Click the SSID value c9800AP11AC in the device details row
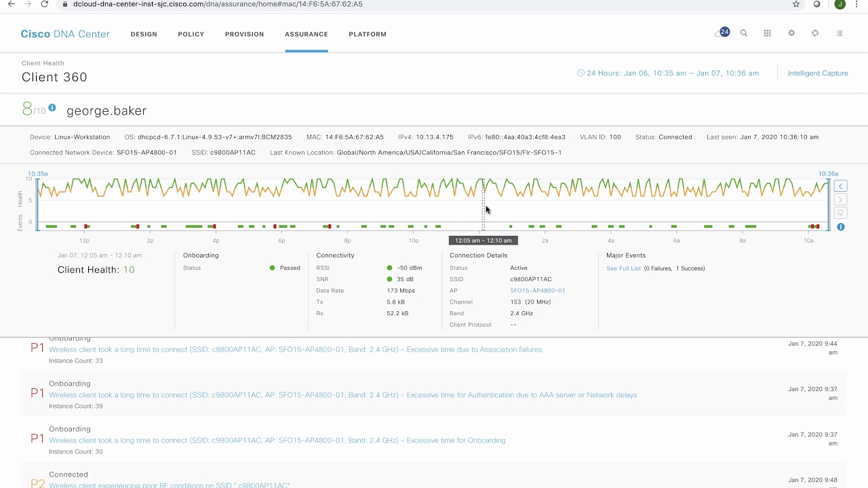This screenshot has height=488, width=868. [x=233, y=152]
